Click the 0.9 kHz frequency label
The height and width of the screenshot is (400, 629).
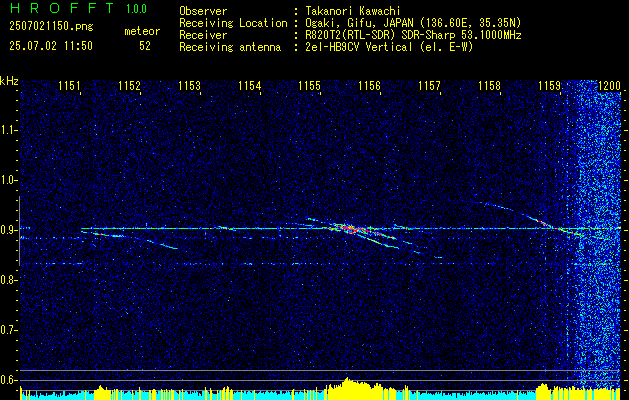tap(8, 230)
